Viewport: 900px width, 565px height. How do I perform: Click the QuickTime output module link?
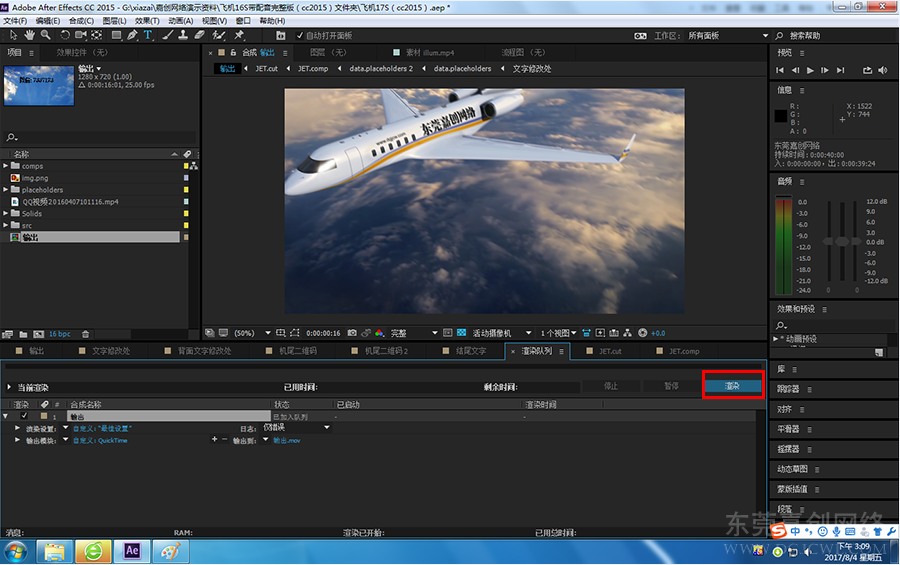(100, 440)
